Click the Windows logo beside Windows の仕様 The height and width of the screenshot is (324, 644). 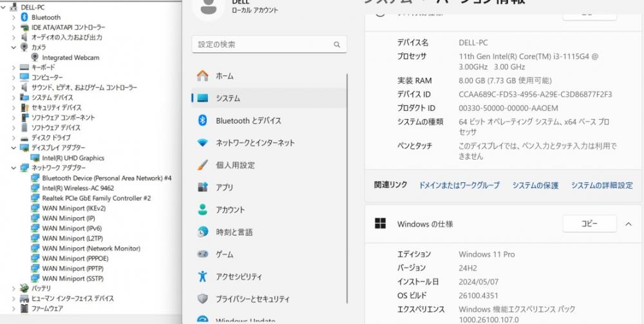coord(381,224)
